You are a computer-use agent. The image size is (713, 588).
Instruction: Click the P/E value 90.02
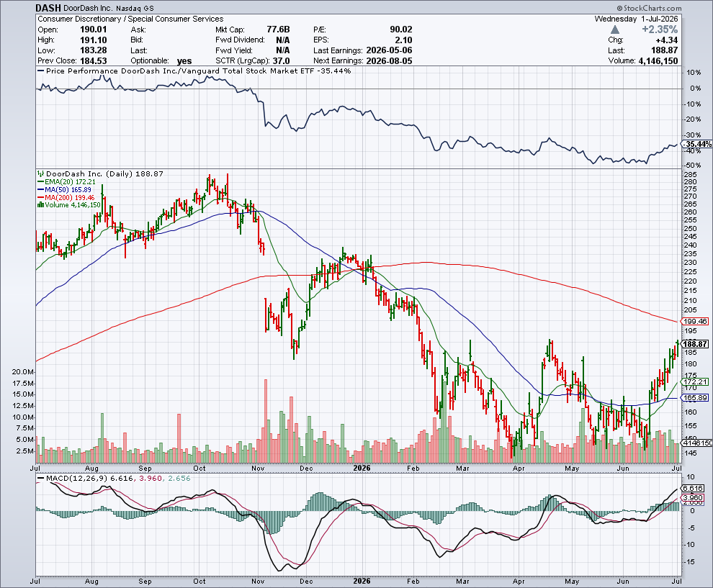click(x=401, y=30)
